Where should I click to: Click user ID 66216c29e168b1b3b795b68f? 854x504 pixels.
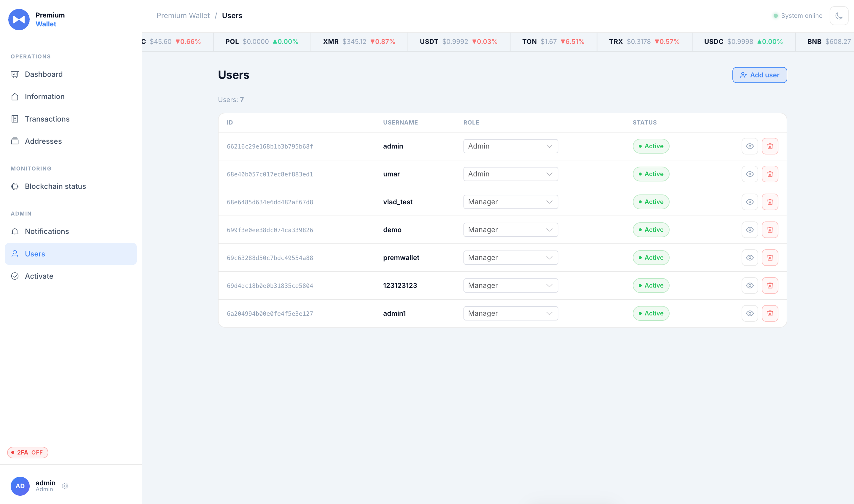(270, 146)
